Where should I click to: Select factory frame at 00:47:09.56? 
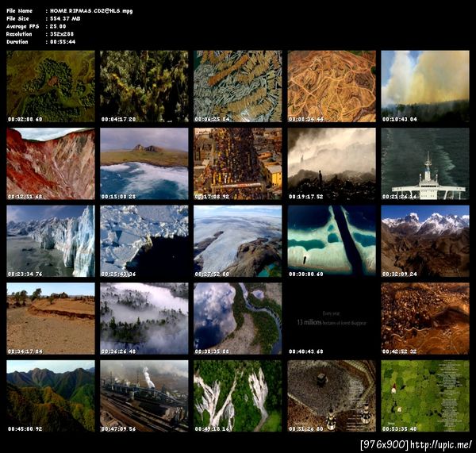(x=144, y=396)
